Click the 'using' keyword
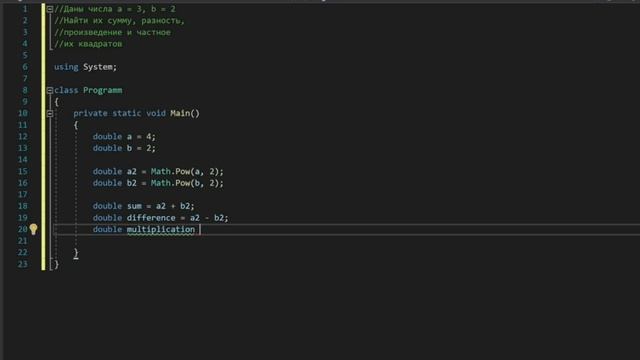This screenshot has height=360, width=640. point(66,67)
